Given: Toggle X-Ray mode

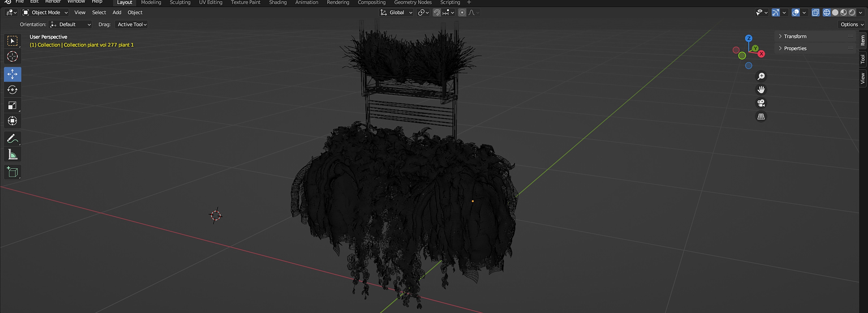Looking at the screenshot, I should [815, 13].
